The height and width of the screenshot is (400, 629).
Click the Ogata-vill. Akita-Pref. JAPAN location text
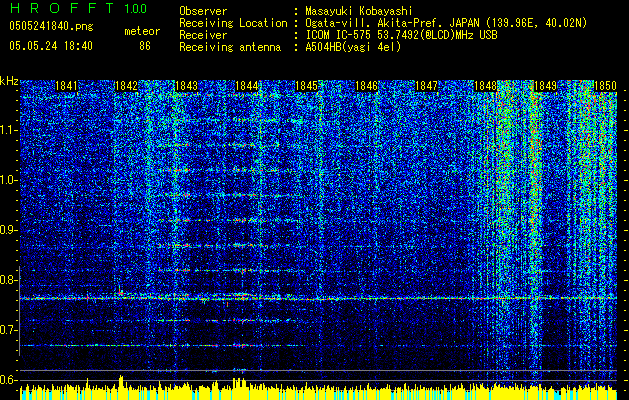pos(446,23)
